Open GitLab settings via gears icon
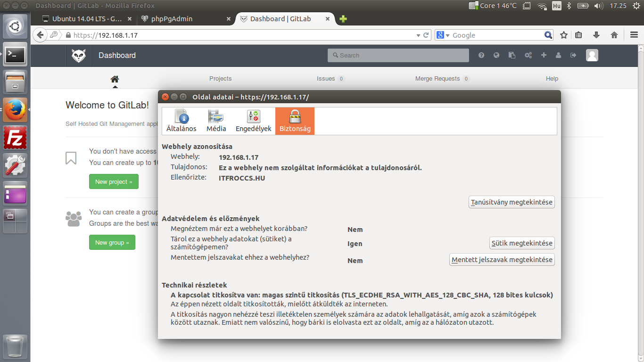Screen dimensions: 644x362 pyautogui.click(x=528, y=55)
